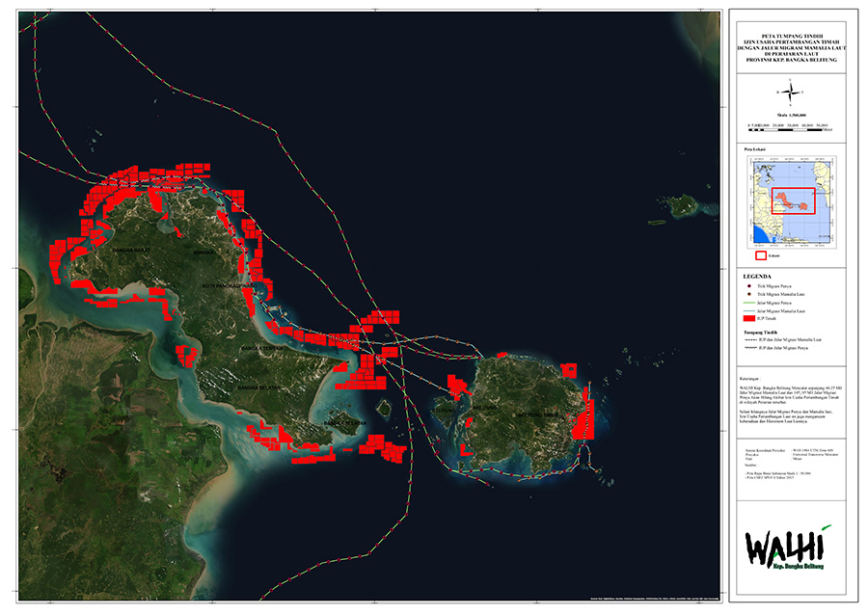Click the dashed IUP dan Mamalia Laut overlap symbol

point(750,340)
